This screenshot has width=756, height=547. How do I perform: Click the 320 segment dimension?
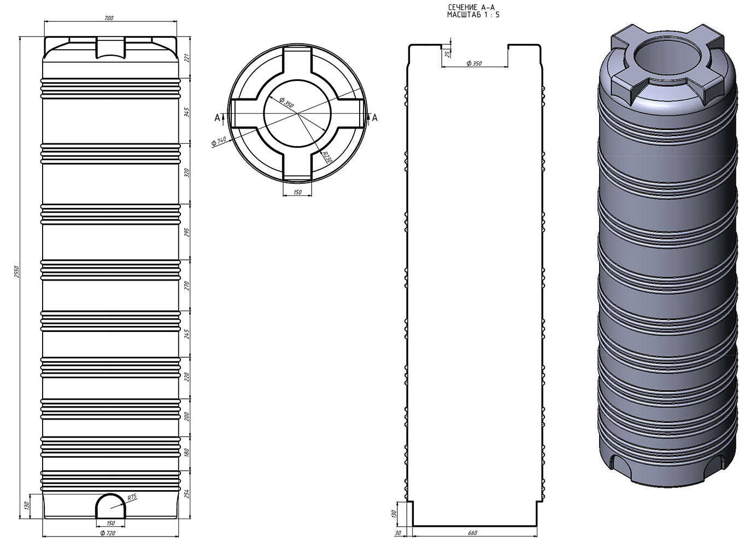[186, 173]
